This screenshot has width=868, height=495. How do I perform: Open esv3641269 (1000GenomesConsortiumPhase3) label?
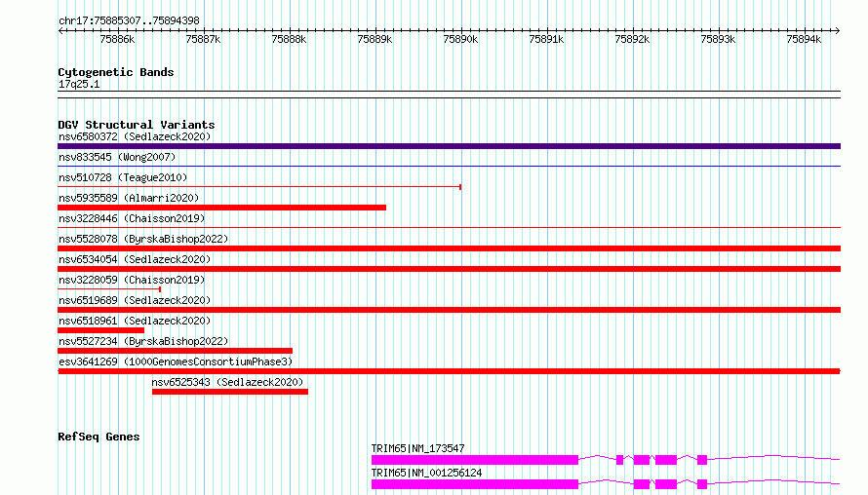point(176,362)
